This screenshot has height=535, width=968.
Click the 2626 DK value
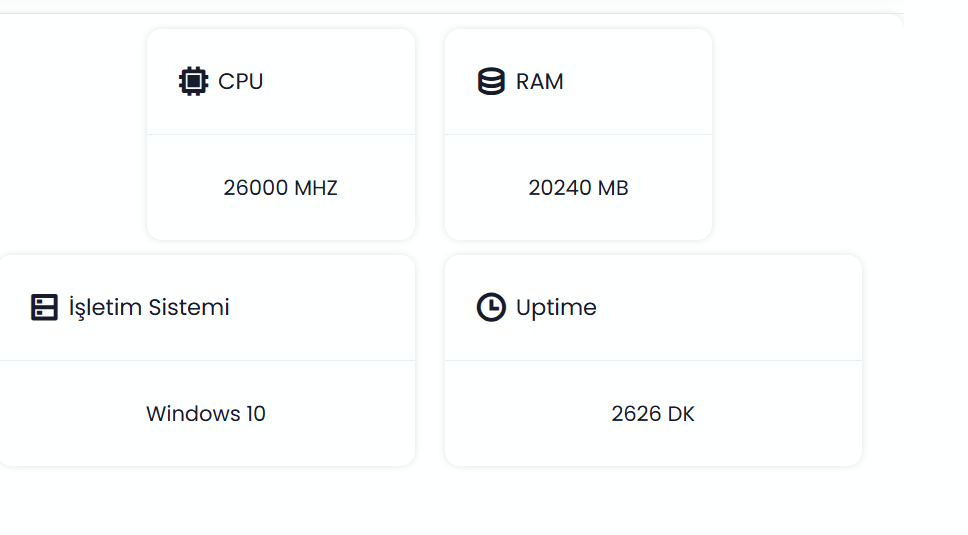tap(653, 413)
